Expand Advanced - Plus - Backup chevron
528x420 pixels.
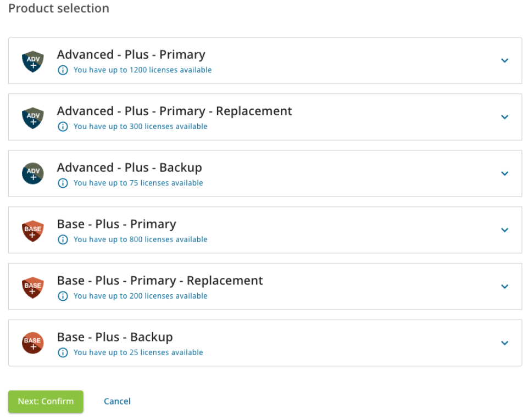[x=504, y=173]
